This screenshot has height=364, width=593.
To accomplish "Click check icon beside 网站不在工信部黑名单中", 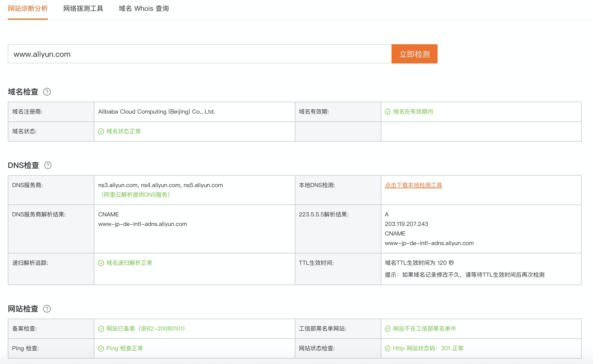I will tap(388, 329).
